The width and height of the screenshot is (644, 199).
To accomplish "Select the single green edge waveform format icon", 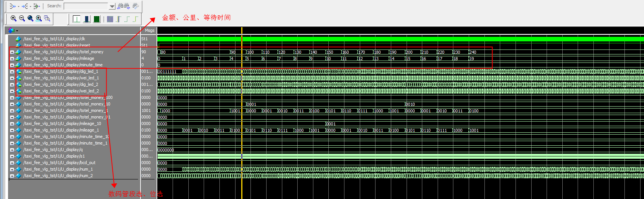I will [x=77, y=19].
